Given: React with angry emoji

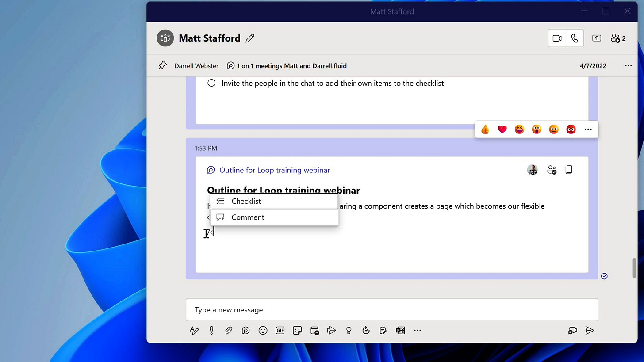Looking at the screenshot, I should [571, 130].
